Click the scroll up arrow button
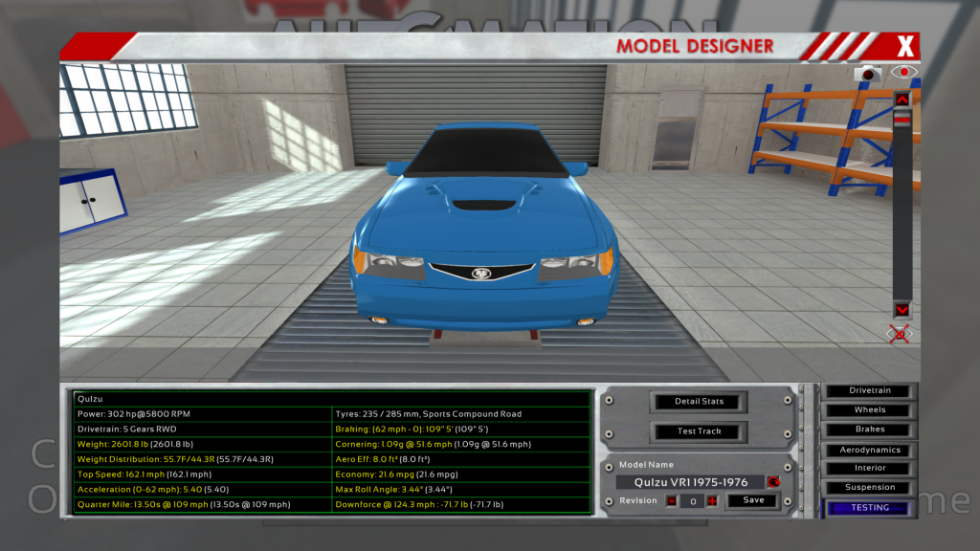The width and height of the screenshot is (980, 551). (x=902, y=99)
